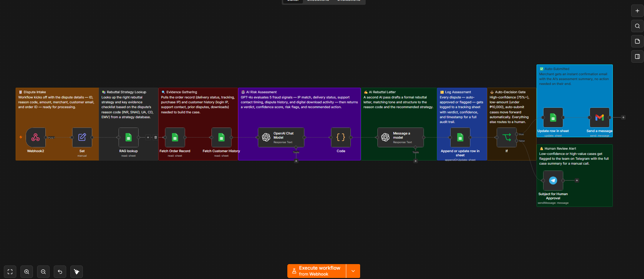Select the AI Risk Assessment sticky note title
Image resolution: width=644 pixels, height=279 pixels.
coord(261,92)
